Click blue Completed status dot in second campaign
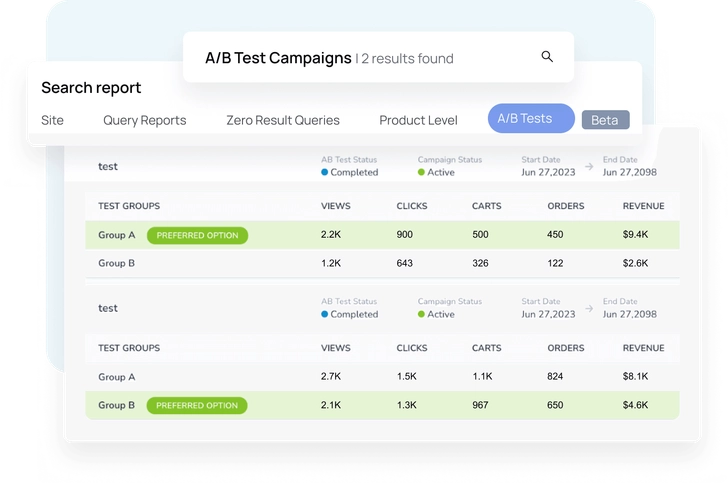 325,314
